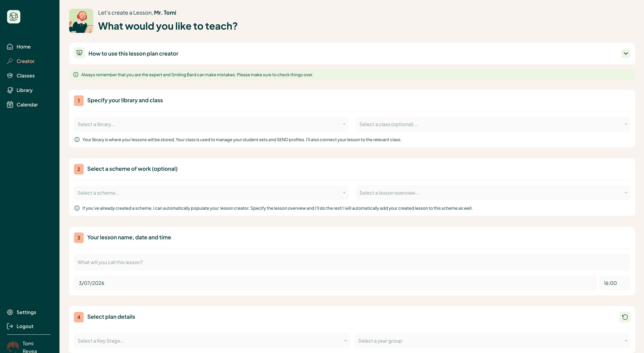Click the Classes graduation cap icon

(x=10, y=76)
